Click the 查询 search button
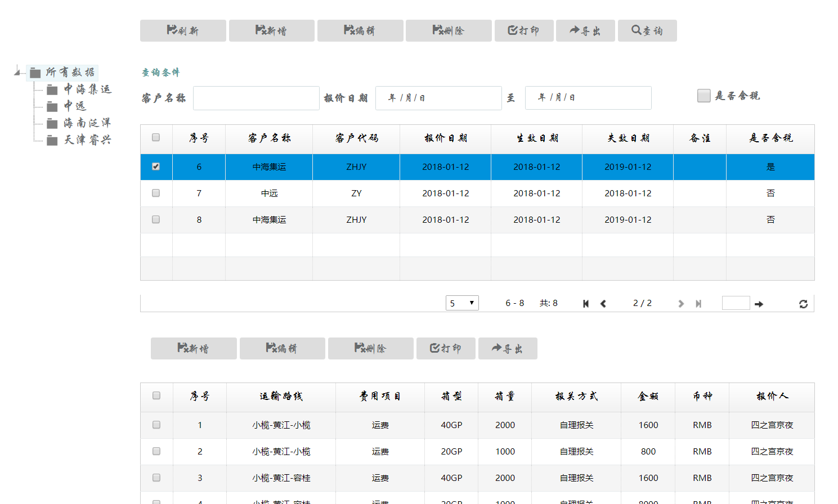The width and height of the screenshot is (838, 504). 647,30
